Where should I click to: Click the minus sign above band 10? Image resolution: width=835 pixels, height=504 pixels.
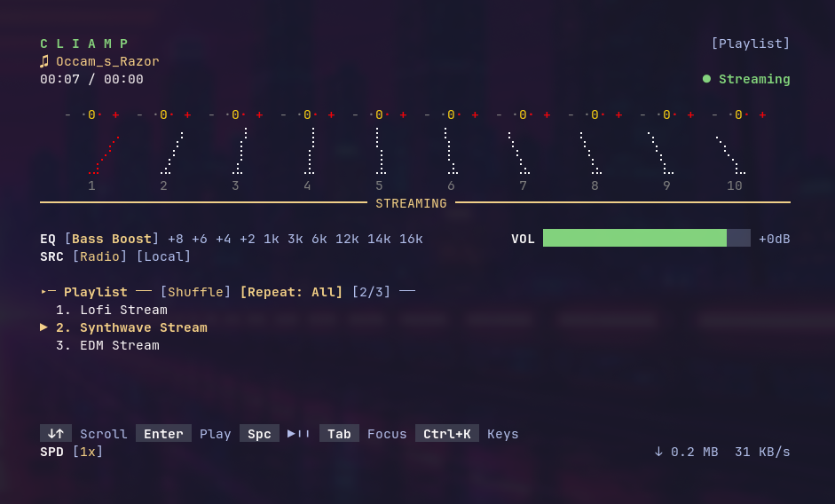tap(714, 114)
